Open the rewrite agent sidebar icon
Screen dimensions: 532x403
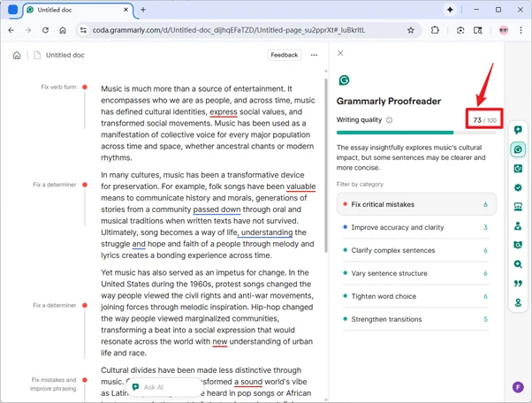518,168
